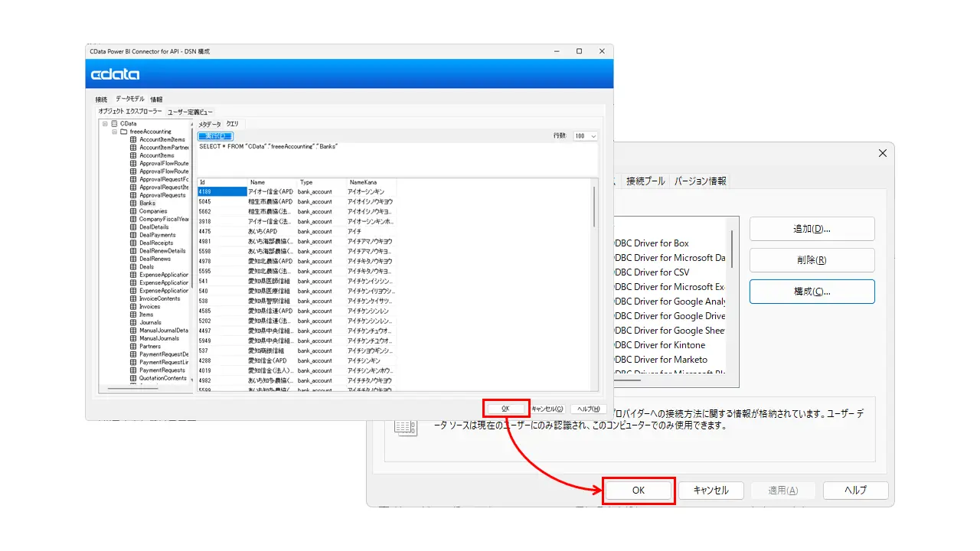This screenshot has height=551, width=980.
Task: Switch to the データモデル tab
Action: [130, 99]
